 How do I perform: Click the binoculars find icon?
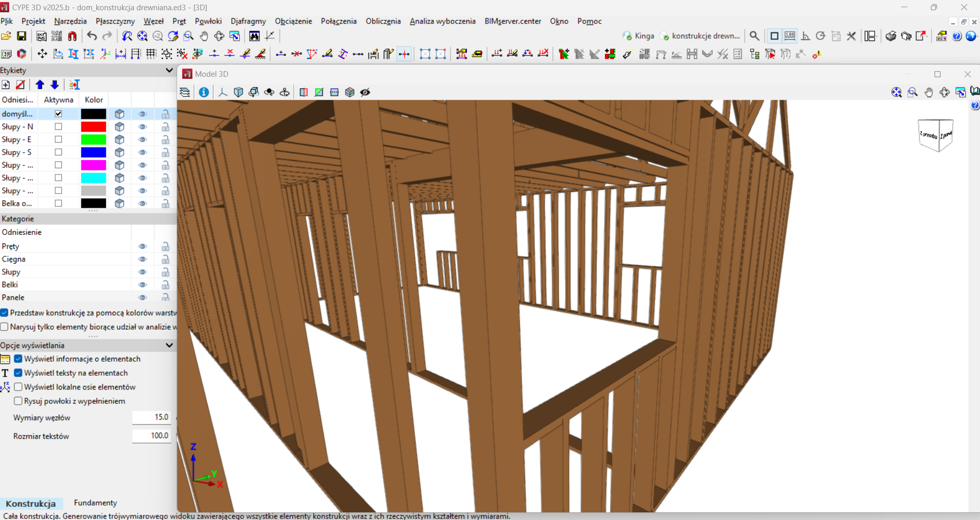(x=254, y=36)
